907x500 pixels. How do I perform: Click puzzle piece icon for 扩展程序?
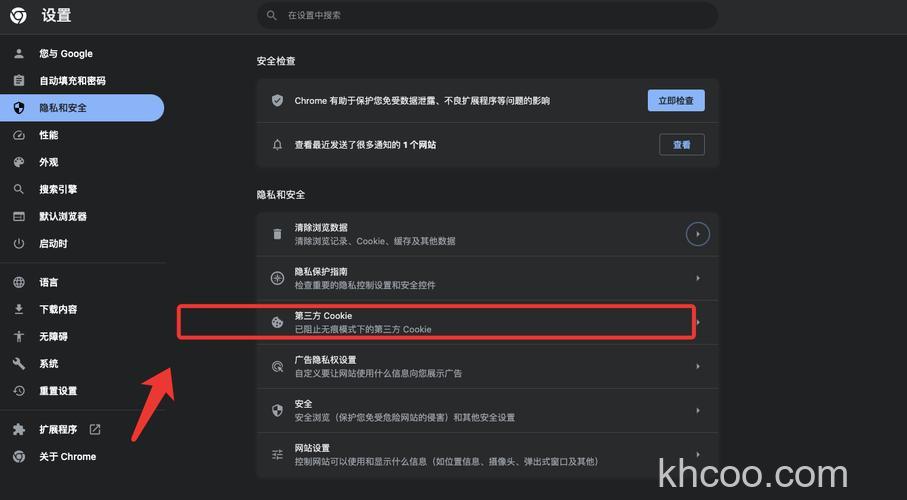(19, 429)
